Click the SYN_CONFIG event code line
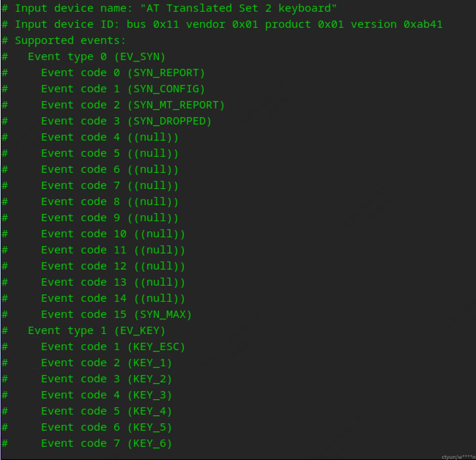 tap(103, 89)
